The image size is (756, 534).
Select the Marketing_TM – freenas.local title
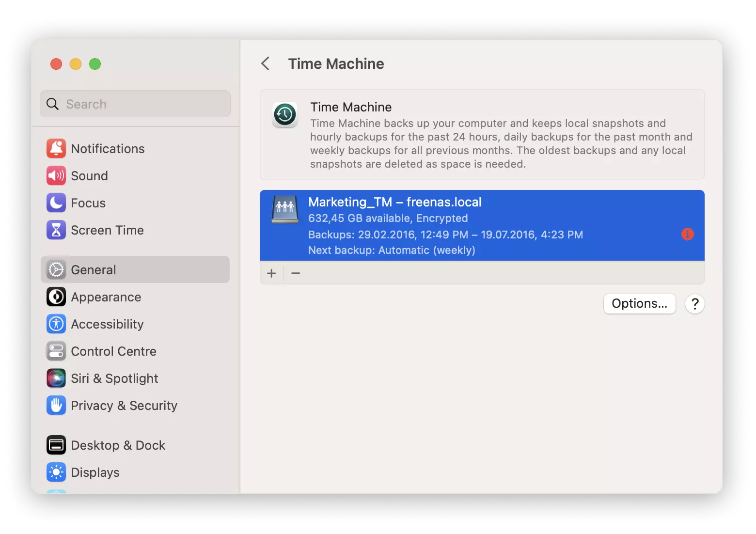[x=395, y=202]
